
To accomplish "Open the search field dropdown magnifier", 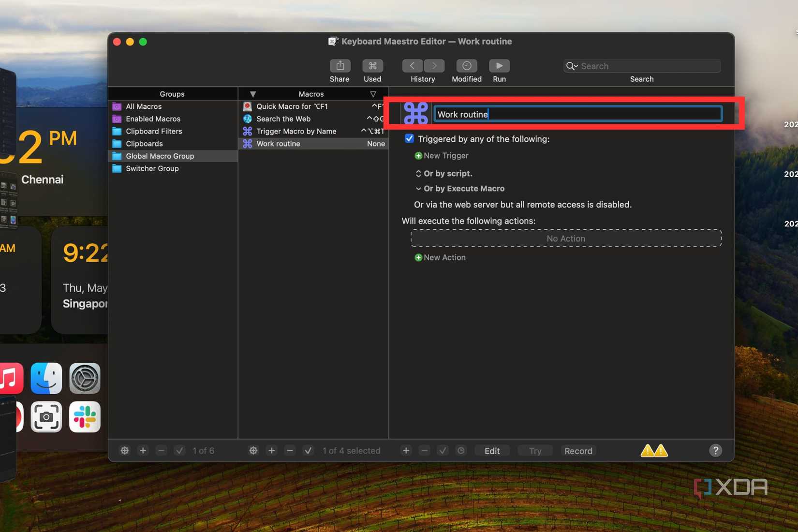I will (572, 66).
